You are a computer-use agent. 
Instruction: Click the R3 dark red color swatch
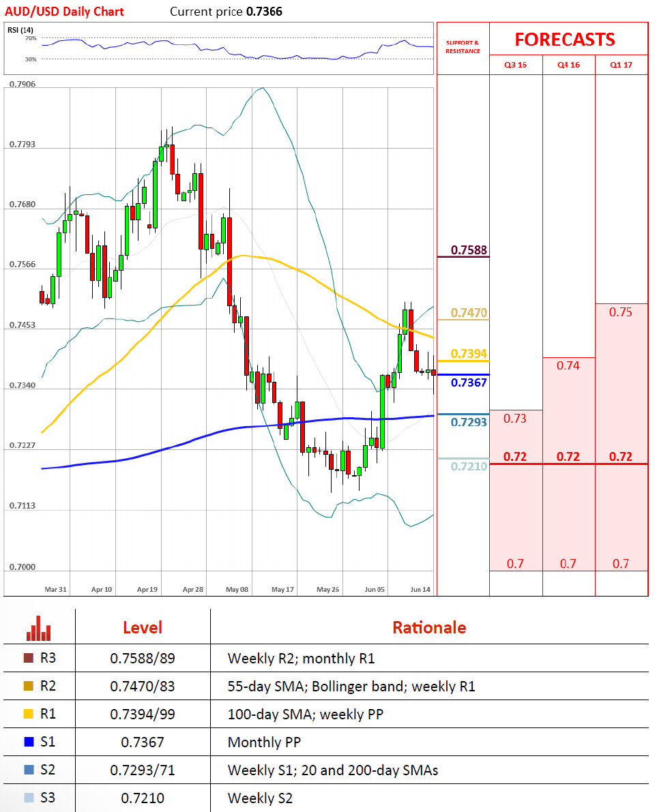pos(29,658)
